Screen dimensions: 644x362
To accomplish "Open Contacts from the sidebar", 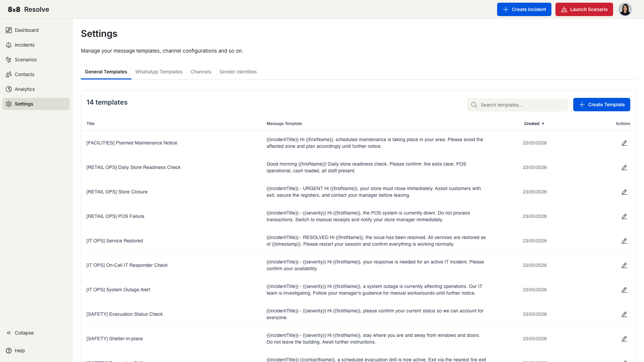I will tap(36, 74).
